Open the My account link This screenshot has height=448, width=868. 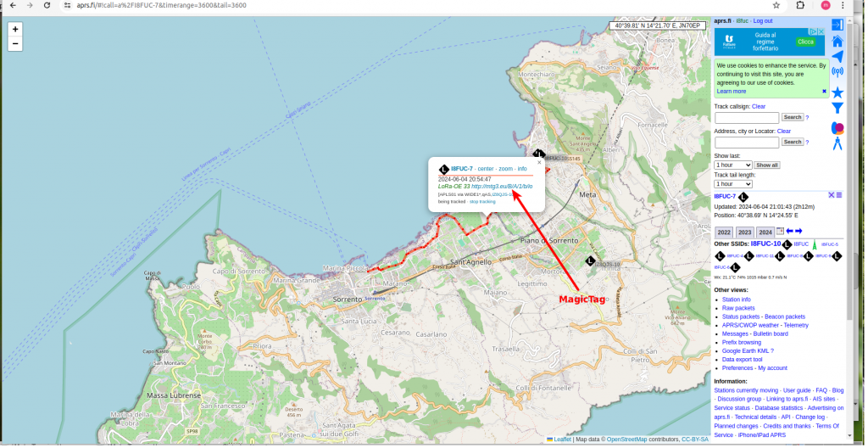[x=772, y=368]
